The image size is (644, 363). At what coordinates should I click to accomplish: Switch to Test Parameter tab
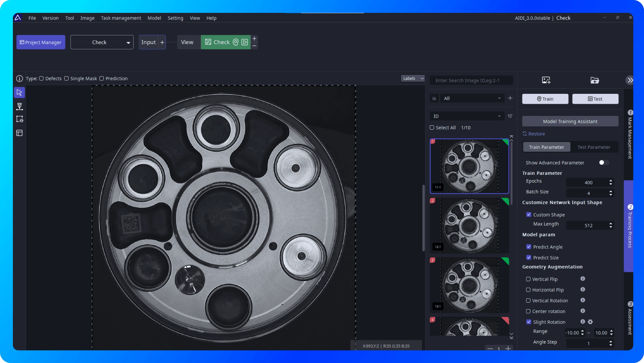pos(594,147)
